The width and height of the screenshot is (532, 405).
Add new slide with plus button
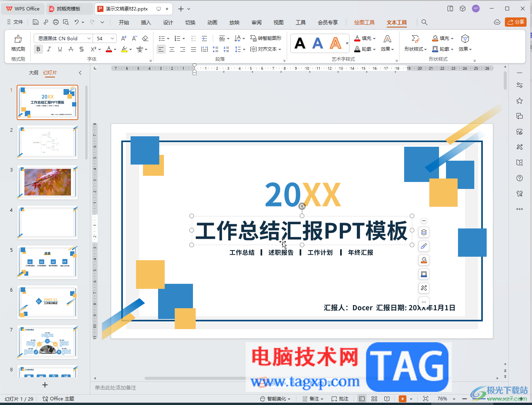coord(45,385)
